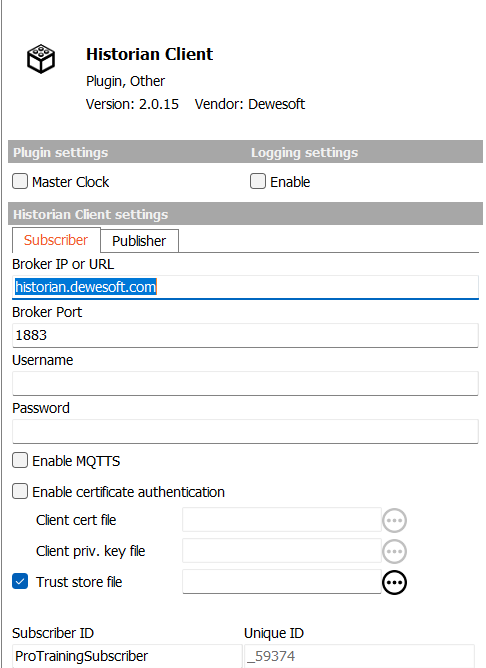This screenshot has width=486, height=668.
Task: Focus the Broker Port field showing 1883
Action: pyautogui.click(x=245, y=335)
